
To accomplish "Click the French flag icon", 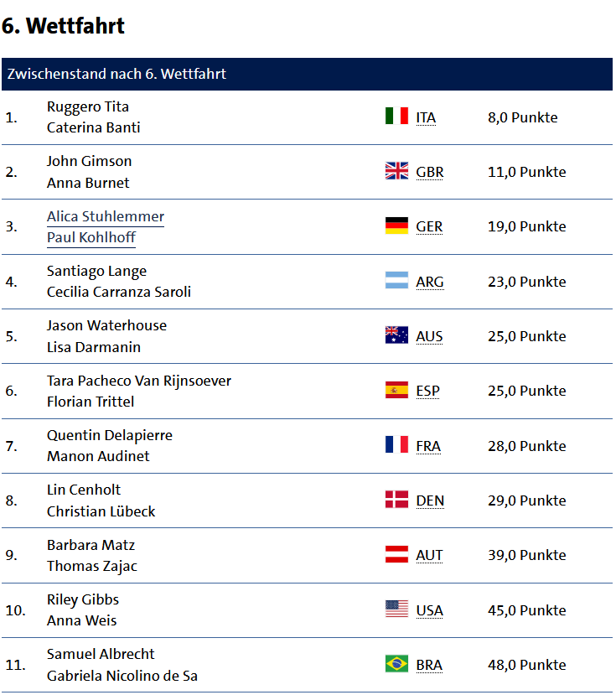I will click(396, 444).
